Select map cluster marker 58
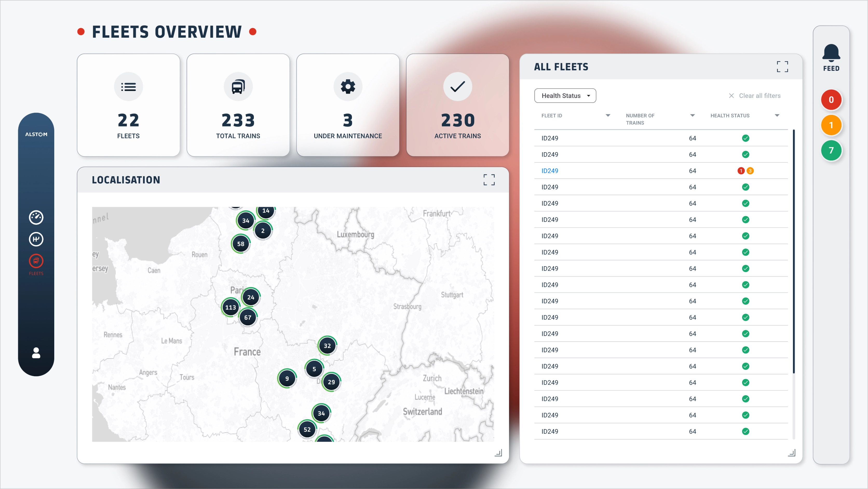868x489 pixels. tap(241, 244)
